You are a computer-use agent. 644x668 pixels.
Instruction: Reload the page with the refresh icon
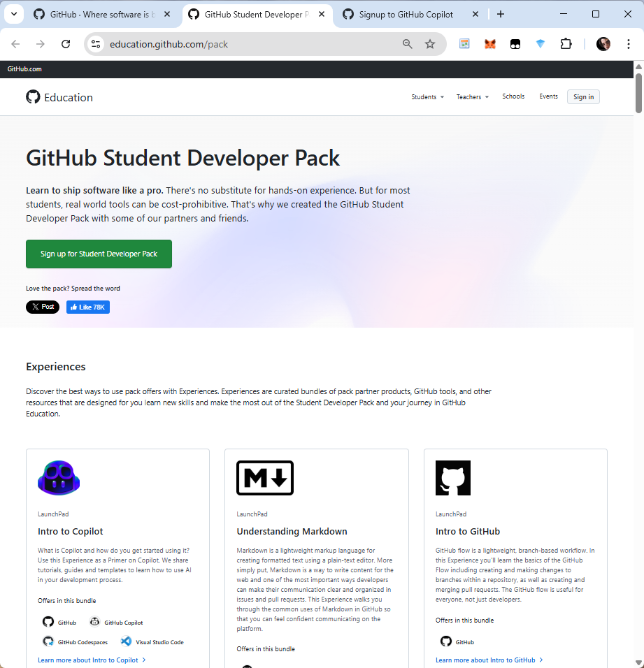pos(66,44)
